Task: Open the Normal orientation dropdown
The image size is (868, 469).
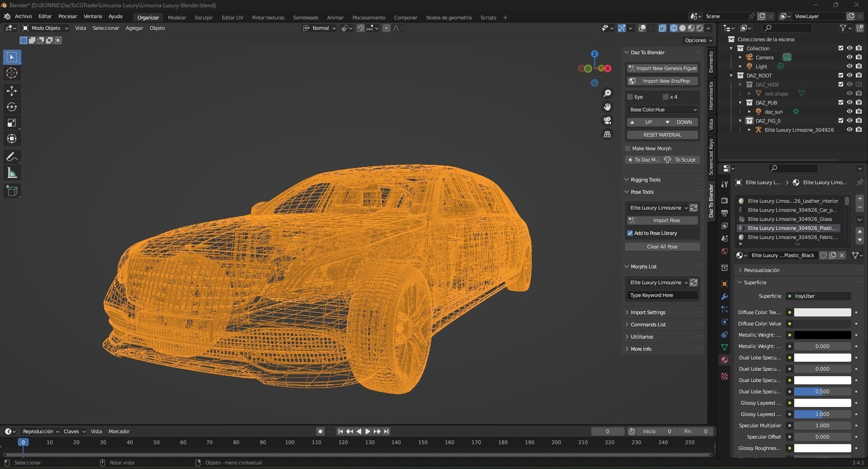Action: [x=320, y=28]
